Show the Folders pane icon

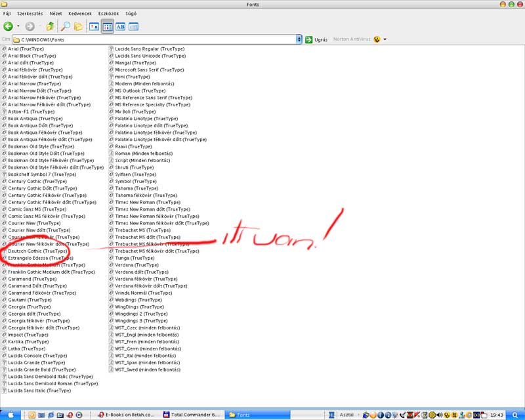79,26
